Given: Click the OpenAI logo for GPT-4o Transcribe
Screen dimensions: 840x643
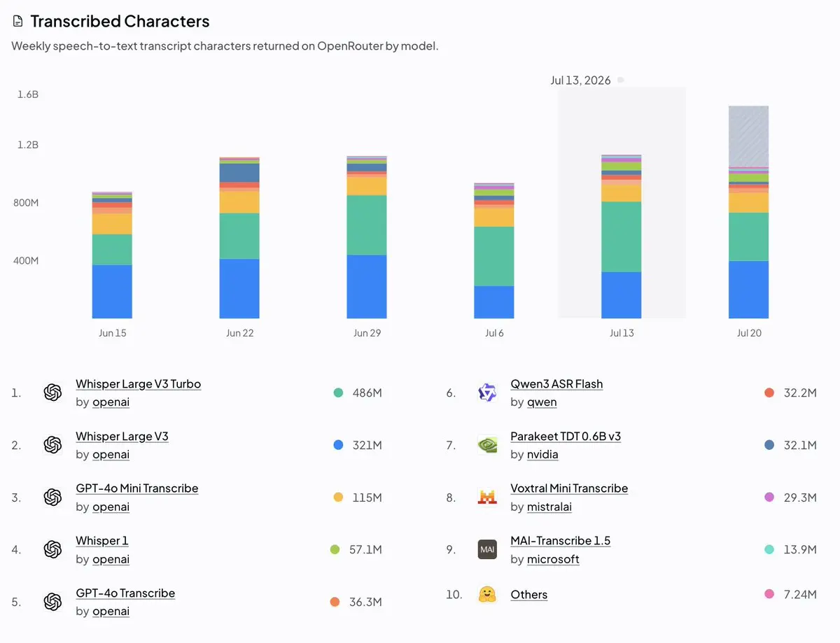Looking at the screenshot, I should (52, 602).
